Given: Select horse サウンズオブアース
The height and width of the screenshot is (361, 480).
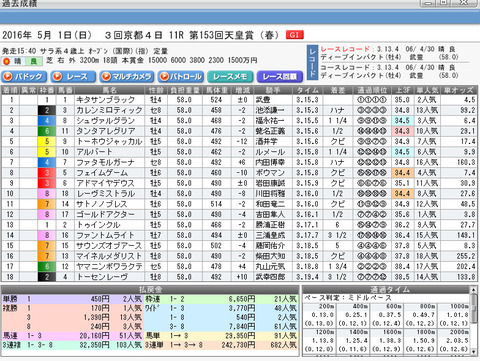Looking at the screenshot, I should coord(109,246).
